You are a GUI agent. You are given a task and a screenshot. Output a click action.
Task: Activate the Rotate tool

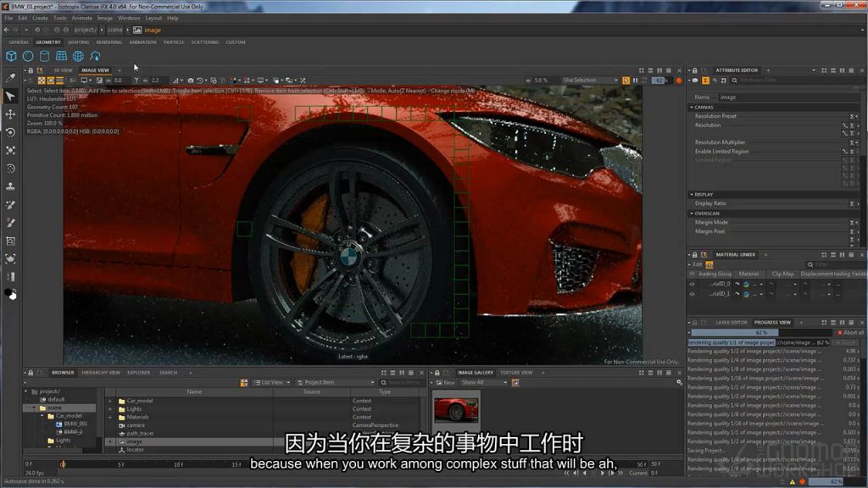pyautogui.click(x=10, y=132)
